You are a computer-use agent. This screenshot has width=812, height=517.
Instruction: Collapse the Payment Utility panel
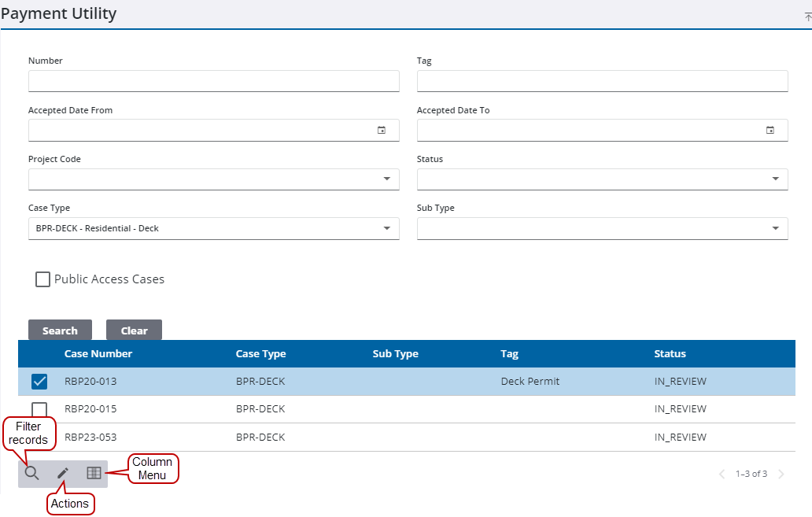(807, 16)
